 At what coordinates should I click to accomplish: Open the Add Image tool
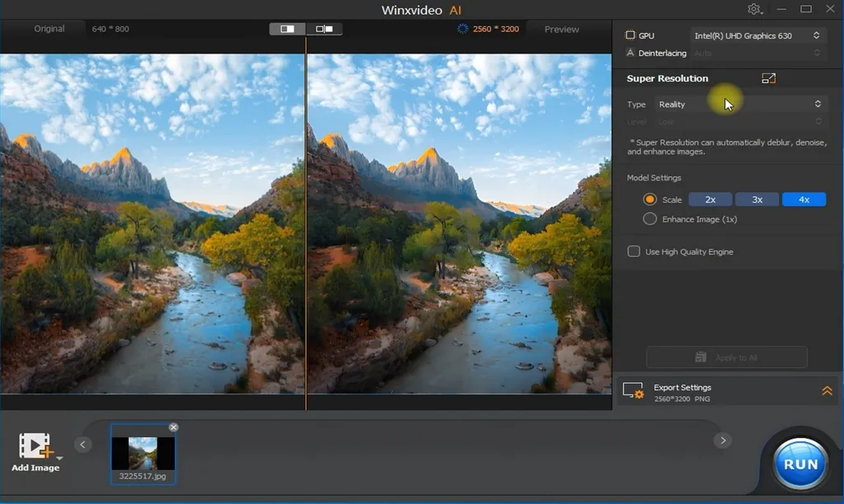coord(37,449)
